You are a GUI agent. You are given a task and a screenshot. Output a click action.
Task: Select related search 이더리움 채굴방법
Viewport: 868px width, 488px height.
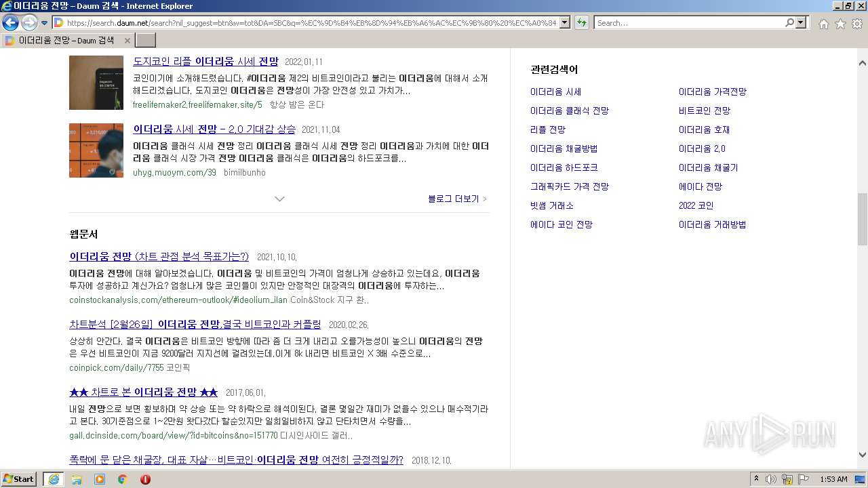point(564,148)
